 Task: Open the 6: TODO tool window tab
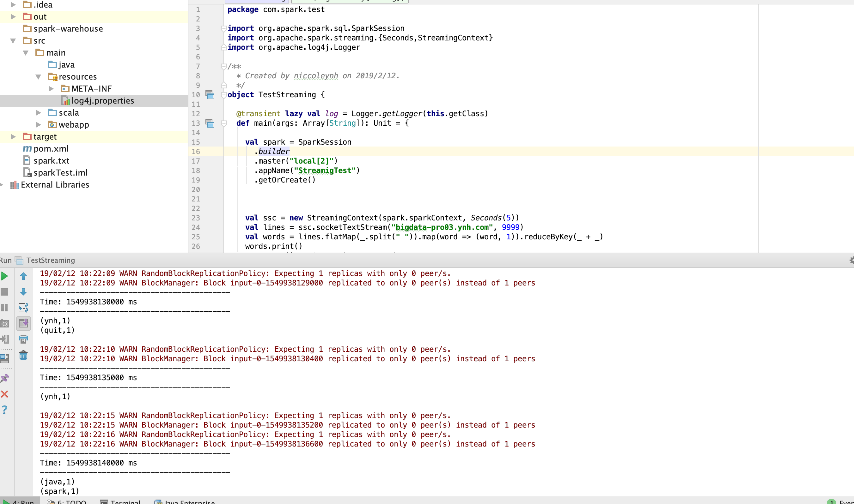pyautogui.click(x=67, y=501)
